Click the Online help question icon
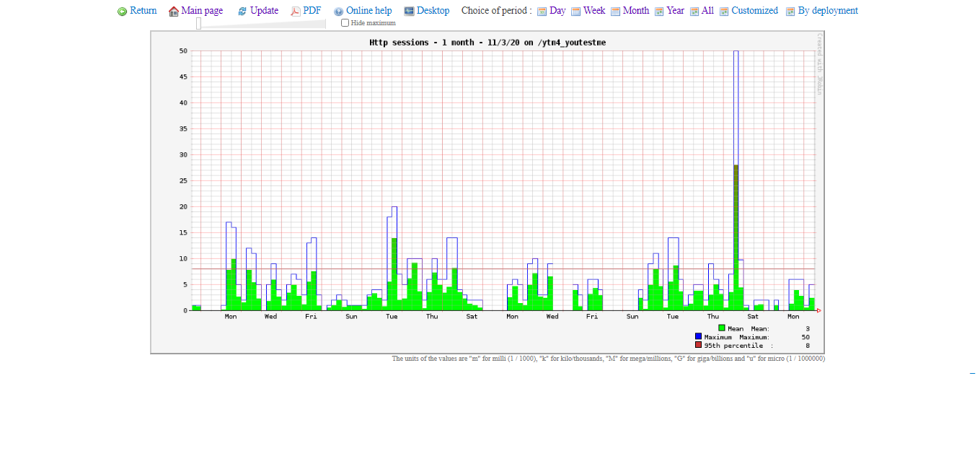The height and width of the screenshot is (451, 980). pos(338,12)
